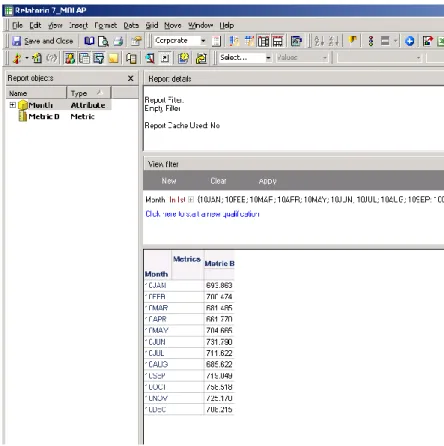
Task: Click the icon right of the printer
Action: pyautogui.click(x=136, y=41)
